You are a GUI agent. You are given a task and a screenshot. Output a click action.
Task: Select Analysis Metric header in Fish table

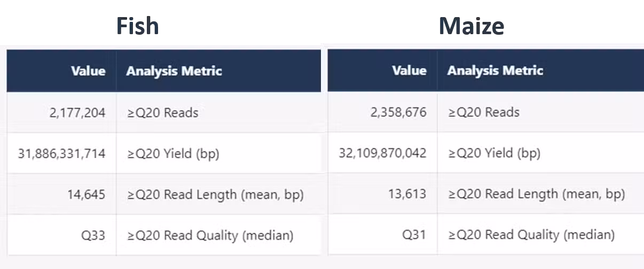click(174, 71)
